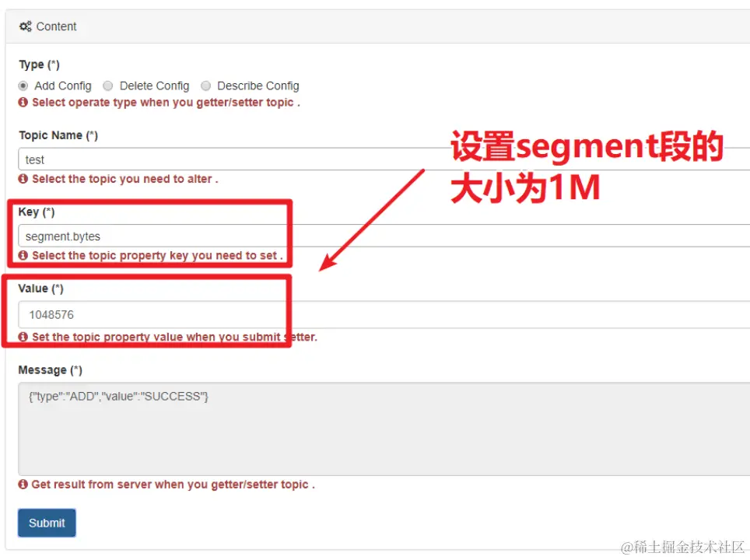750x560 pixels.
Task: Click the info icon below Message box
Action: 23,484
